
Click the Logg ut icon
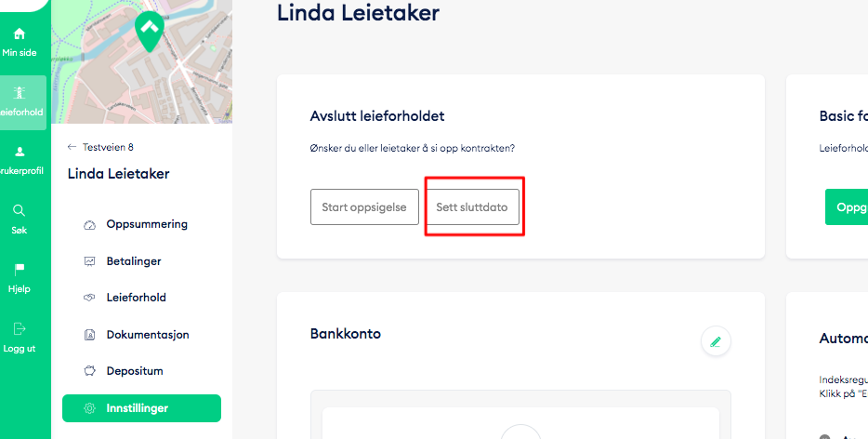(20, 328)
